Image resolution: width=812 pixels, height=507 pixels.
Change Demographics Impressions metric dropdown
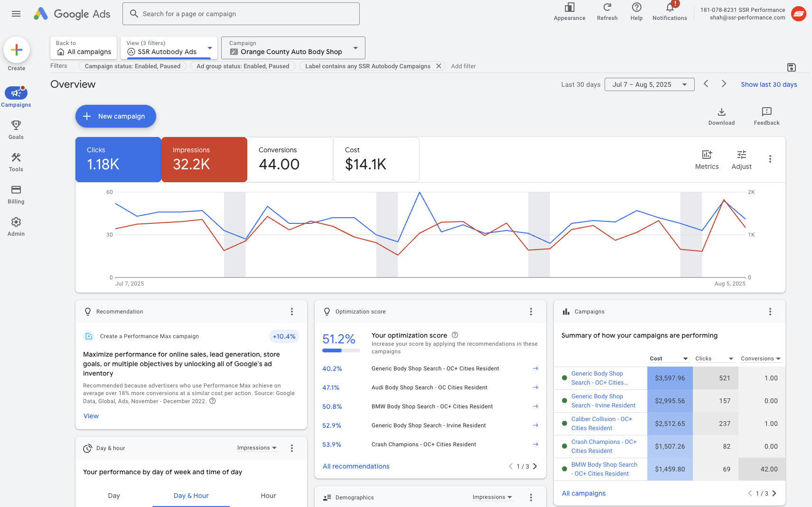click(492, 497)
